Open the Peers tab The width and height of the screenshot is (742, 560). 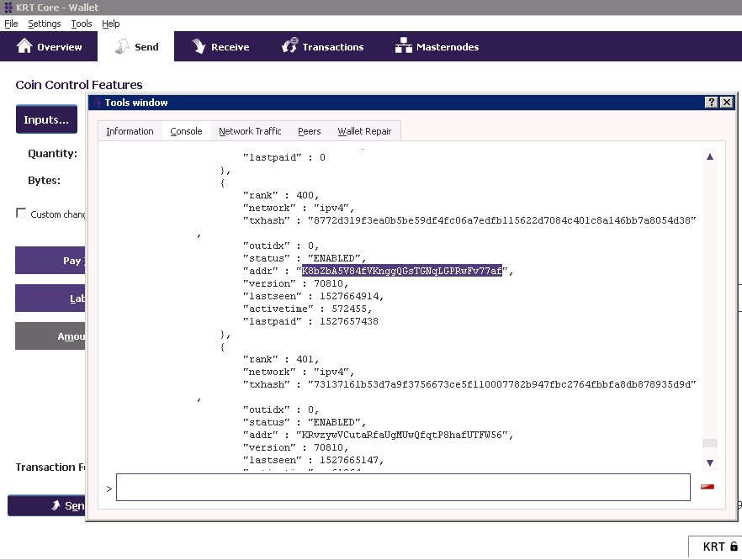pyautogui.click(x=309, y=131)
